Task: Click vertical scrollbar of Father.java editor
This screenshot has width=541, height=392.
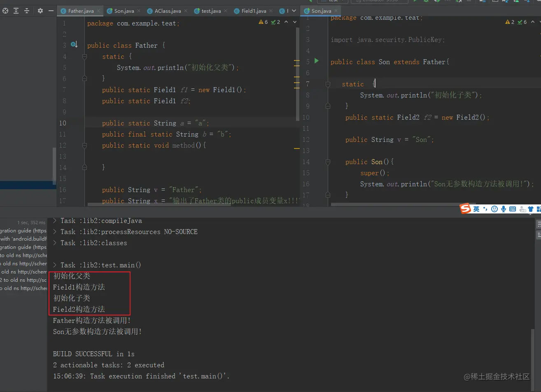Action: click(x=297, y=74)
